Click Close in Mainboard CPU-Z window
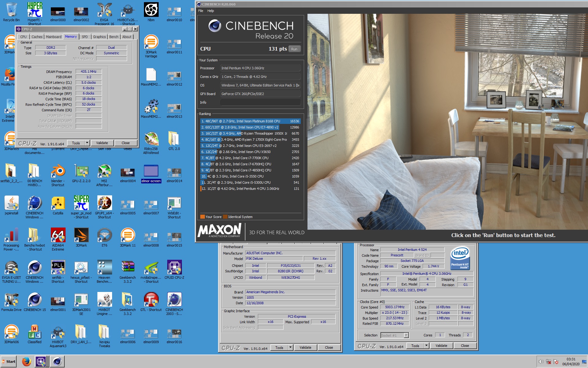The width and height of the screenshot is (588, 368). coord(329,347)
